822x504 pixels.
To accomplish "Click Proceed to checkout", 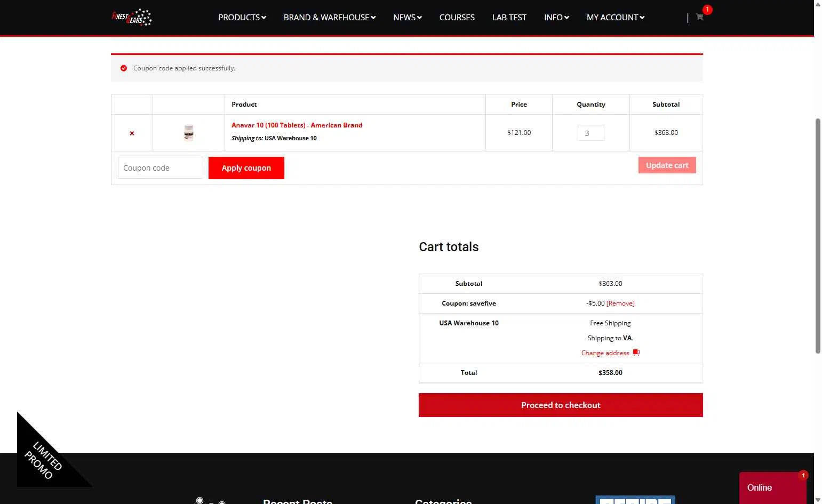I will point(561,405).
